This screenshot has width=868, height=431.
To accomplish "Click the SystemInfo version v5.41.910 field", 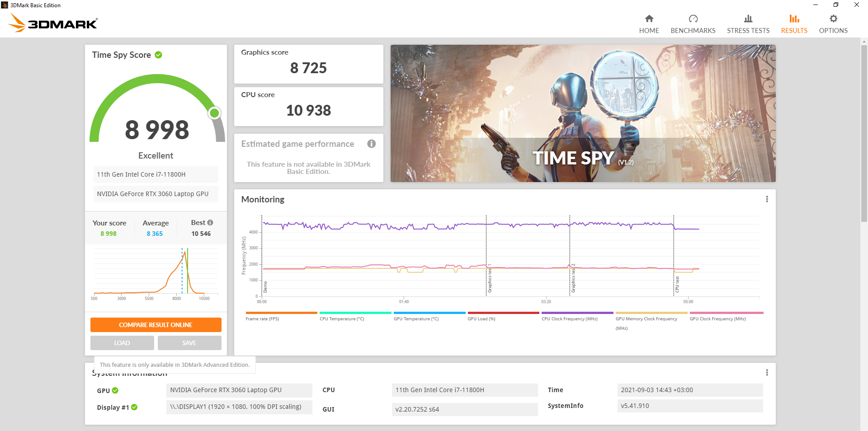I will pos(690,406).
